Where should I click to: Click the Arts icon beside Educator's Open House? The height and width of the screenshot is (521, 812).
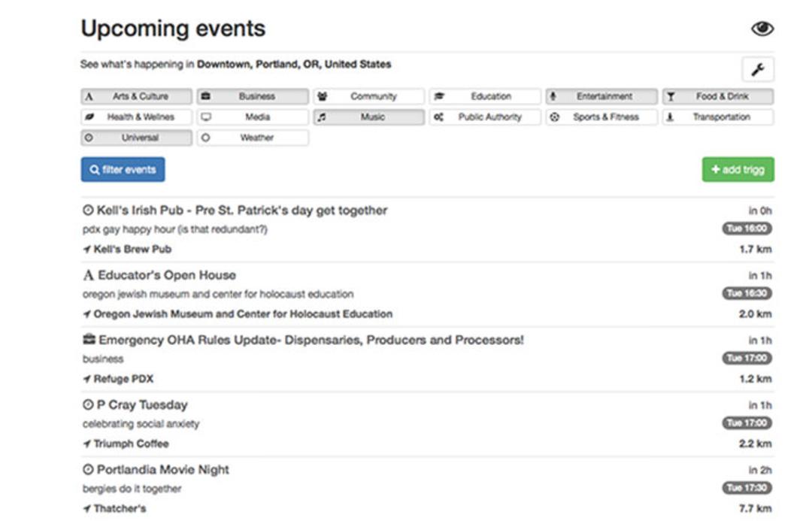tap(89, 275)
